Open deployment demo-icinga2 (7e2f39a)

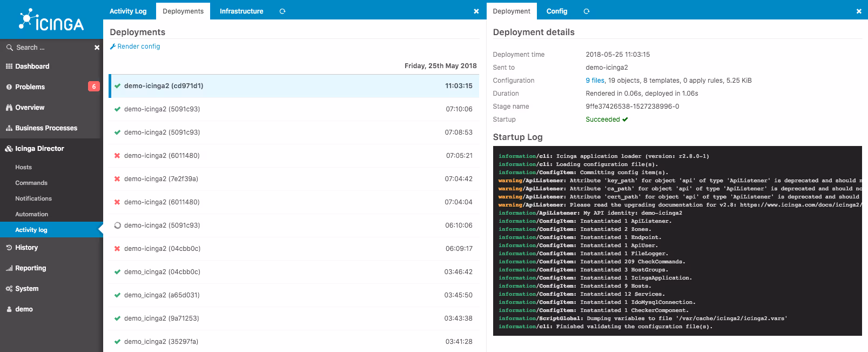click(294, 179)
